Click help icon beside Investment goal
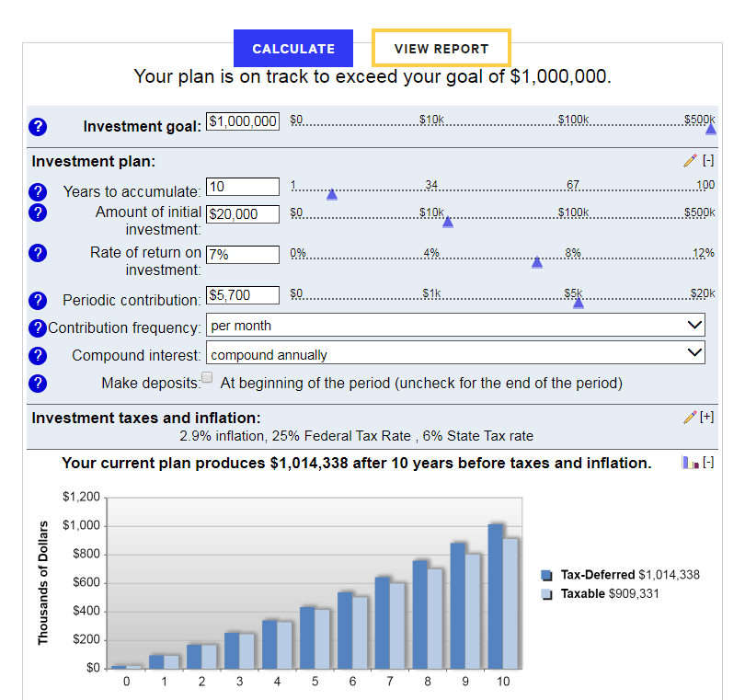 tap(38, 127)
